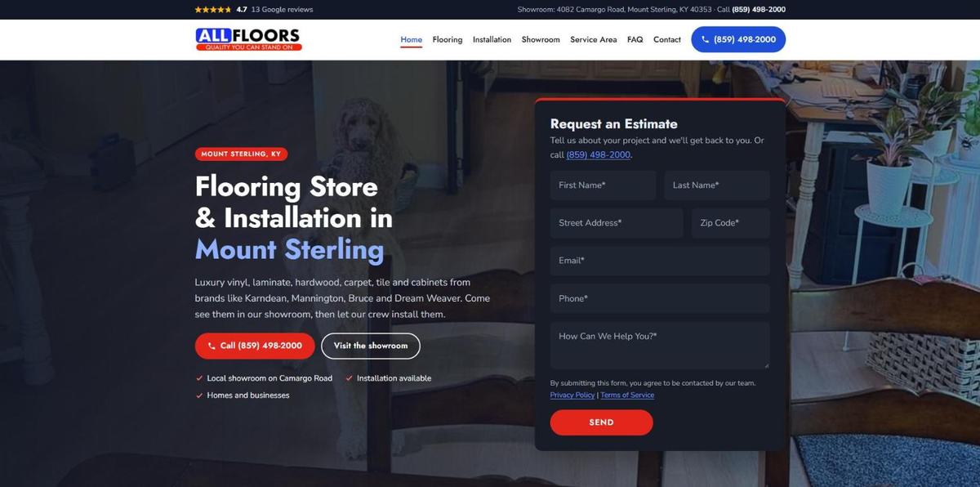The width and height of the screenshot is (980, 487).
Task: Open the Showroom nav link
Action: click(x=541, y=39)
